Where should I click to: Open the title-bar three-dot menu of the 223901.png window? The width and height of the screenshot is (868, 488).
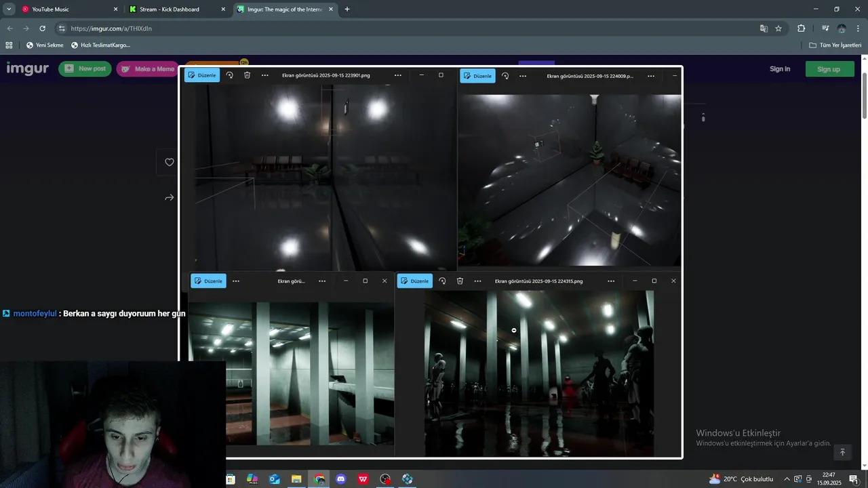[398, 75]
